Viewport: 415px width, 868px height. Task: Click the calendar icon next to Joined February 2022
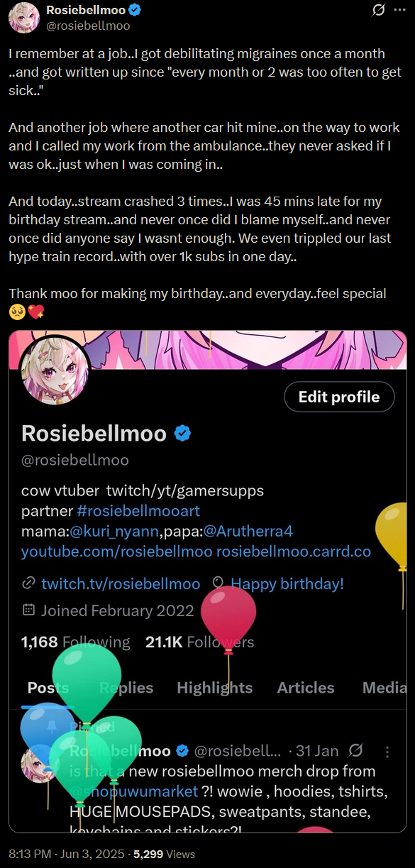point(29,610)
